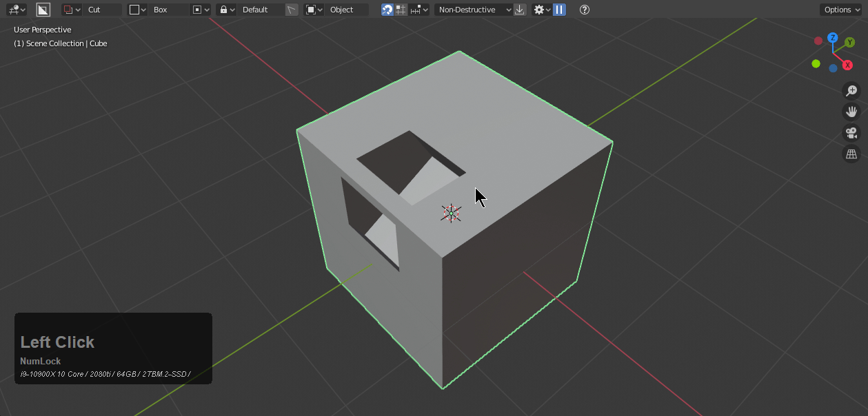Enable the blue snapping toggle
This screenshot has height=416, width=868.
[x=387, y=10]
